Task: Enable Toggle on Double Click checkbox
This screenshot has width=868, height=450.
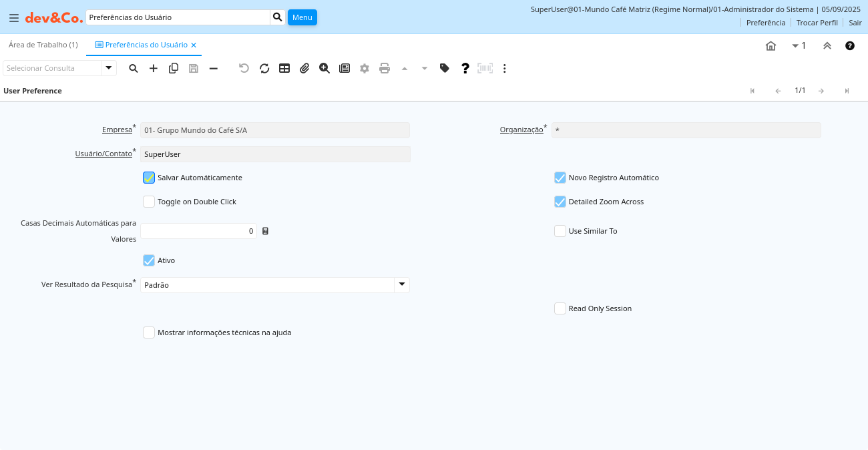Action: (149, 202)
